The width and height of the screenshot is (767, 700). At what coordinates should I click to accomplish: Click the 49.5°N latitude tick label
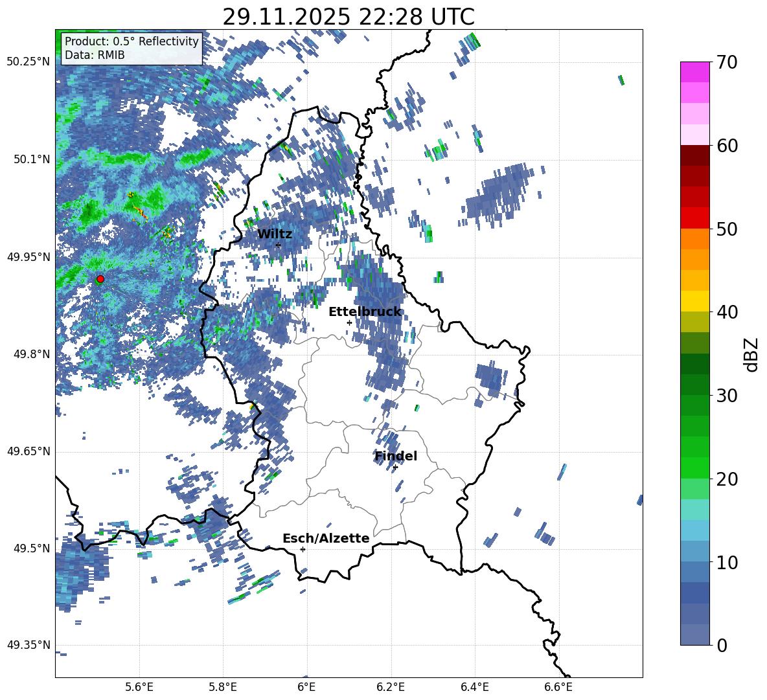tap(31, 548)
